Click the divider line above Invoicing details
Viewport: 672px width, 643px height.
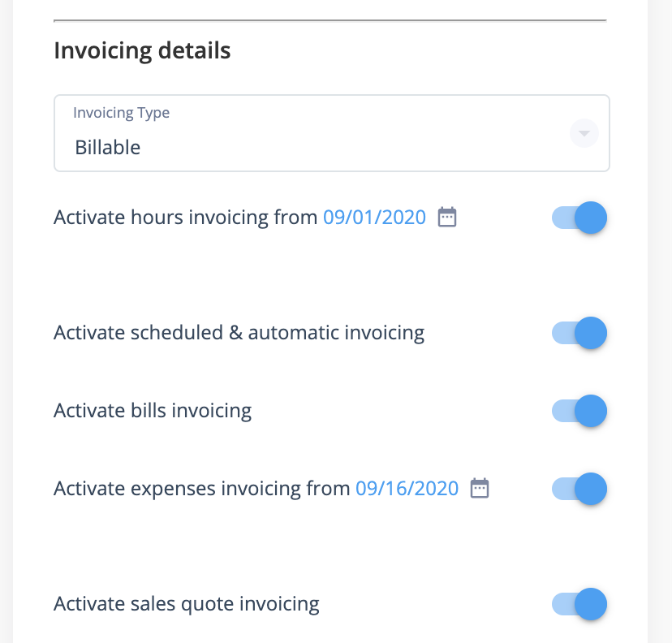(330, 20)
